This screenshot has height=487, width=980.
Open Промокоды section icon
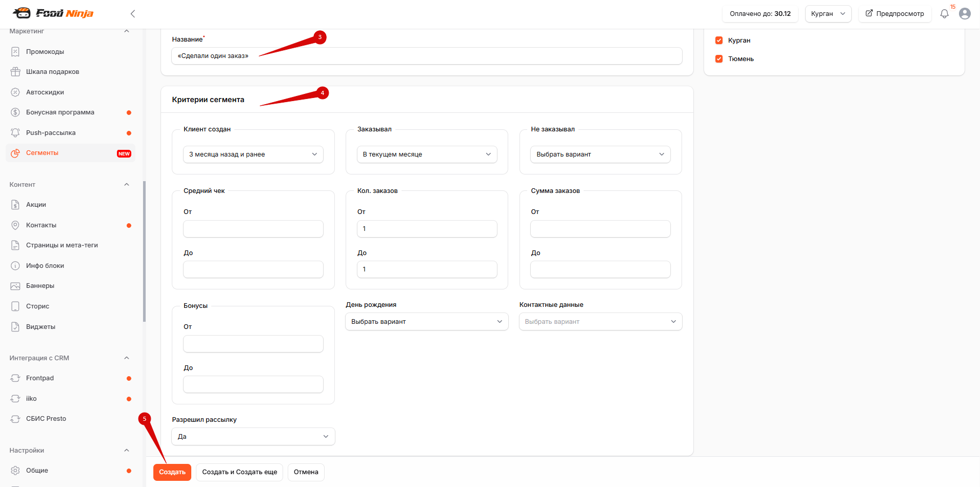[15, 52]
